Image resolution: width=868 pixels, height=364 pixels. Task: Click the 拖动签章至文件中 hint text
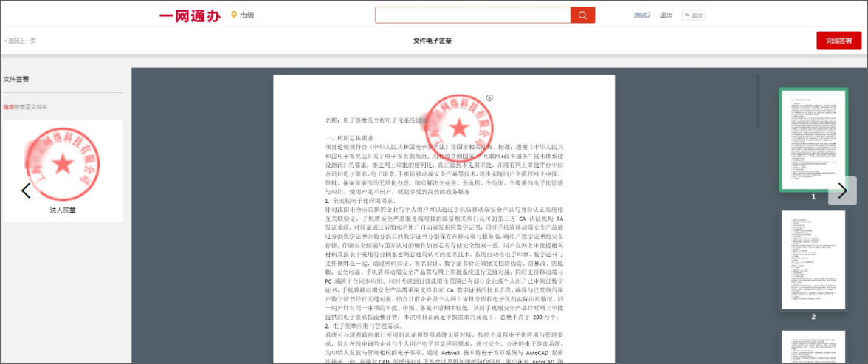click(25, 107)
